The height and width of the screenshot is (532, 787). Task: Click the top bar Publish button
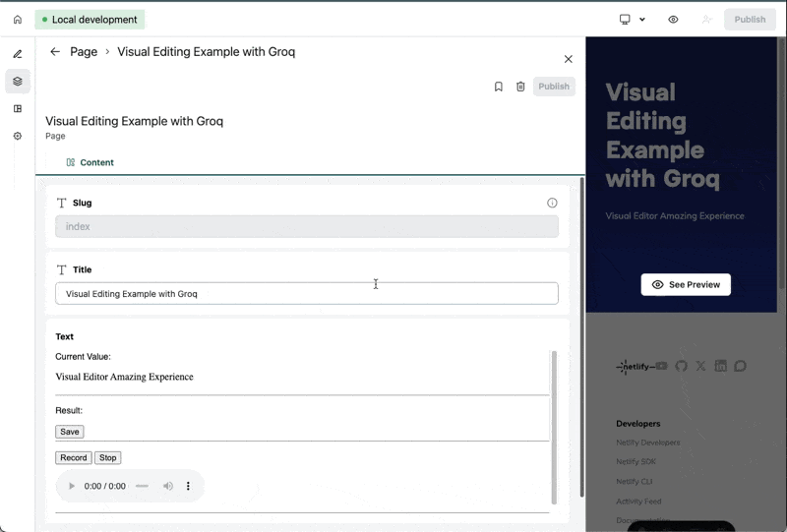(x=750, y=20)
